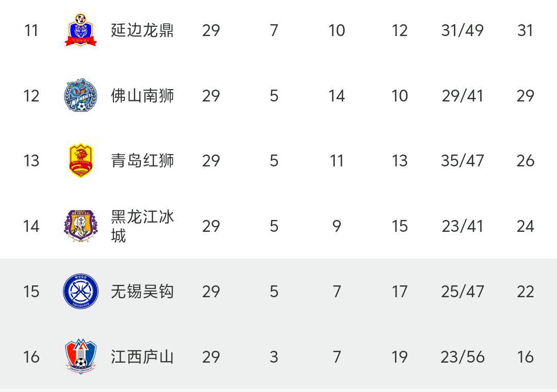The image size is (557, 392).
Task: Open 佛山南狮 team page
Action: (142, 96)
